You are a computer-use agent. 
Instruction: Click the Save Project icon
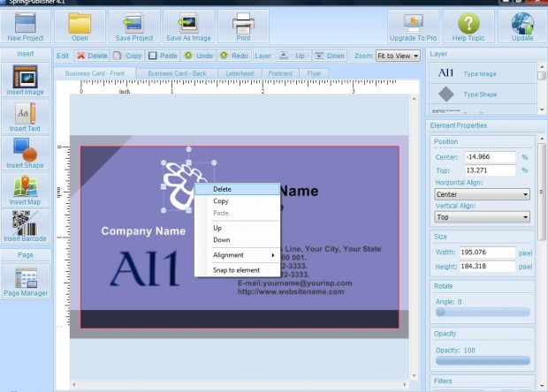pyautogui.click(x=133, y=25)
